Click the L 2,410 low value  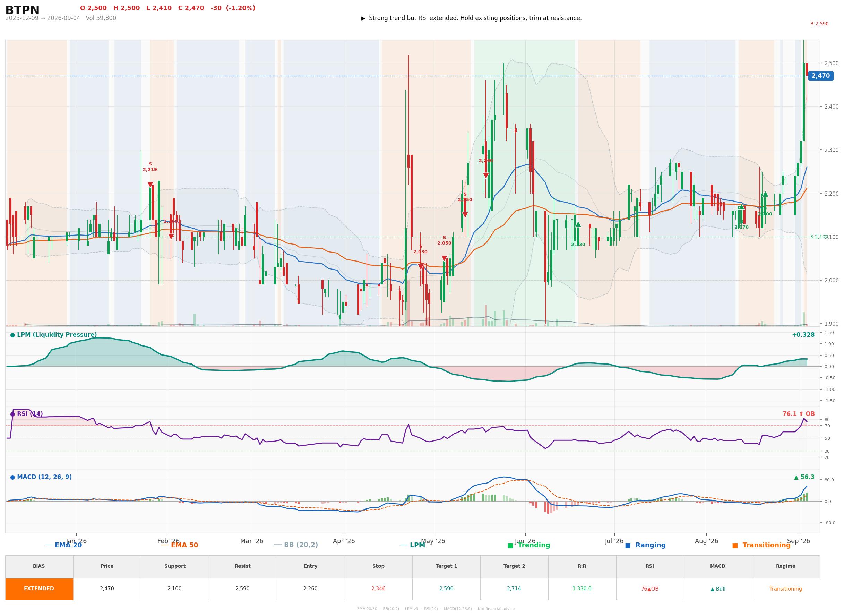(159, 8)
